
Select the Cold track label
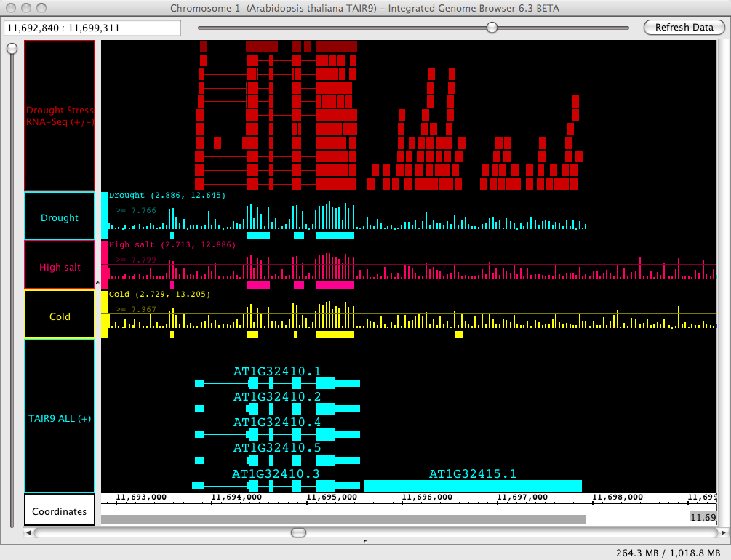pos(60,314)
